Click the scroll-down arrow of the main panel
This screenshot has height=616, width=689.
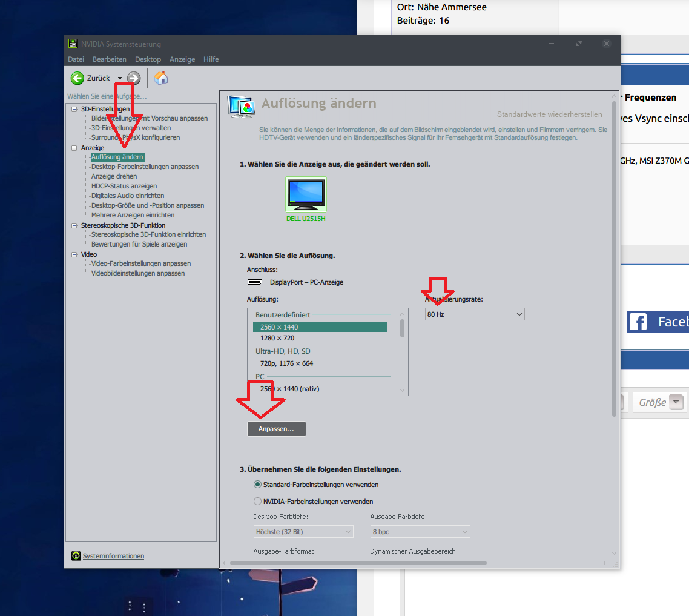coord(614,553)
